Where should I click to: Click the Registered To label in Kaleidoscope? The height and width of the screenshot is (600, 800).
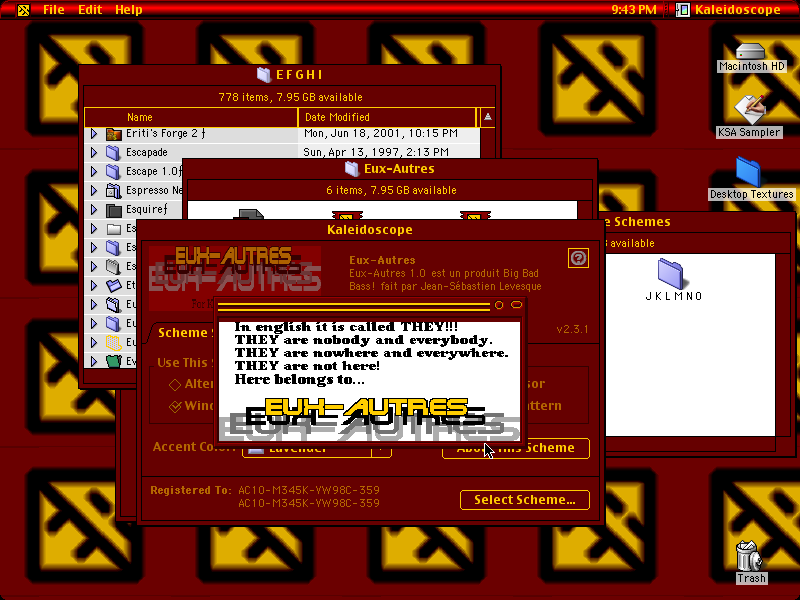pos(191,490)
